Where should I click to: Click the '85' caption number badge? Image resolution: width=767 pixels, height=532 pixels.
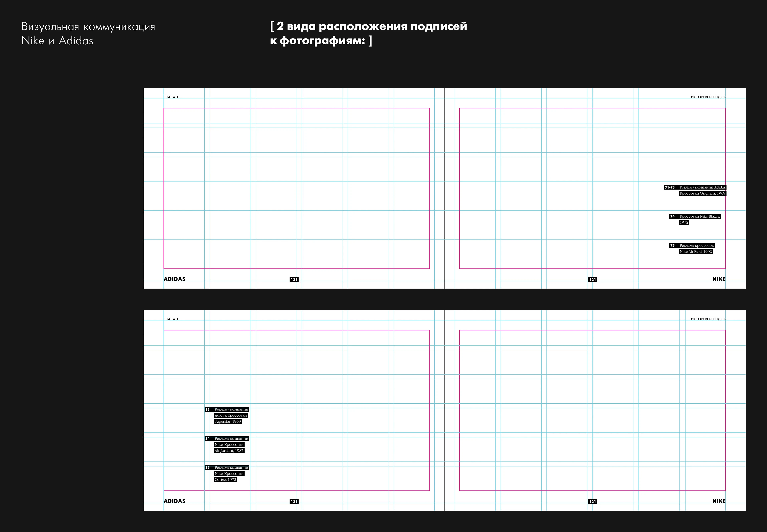click(207, 468)
